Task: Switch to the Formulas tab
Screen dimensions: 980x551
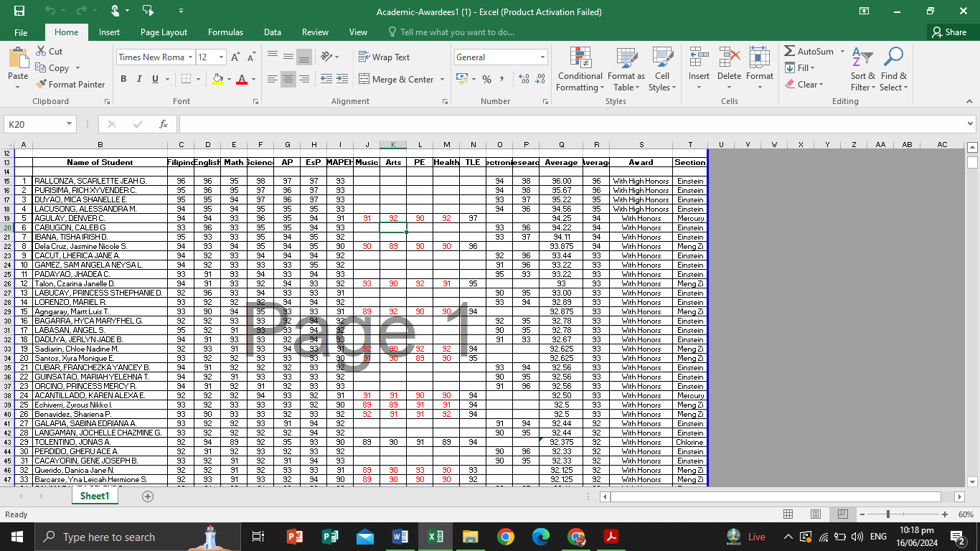Action: coord(225,32)
